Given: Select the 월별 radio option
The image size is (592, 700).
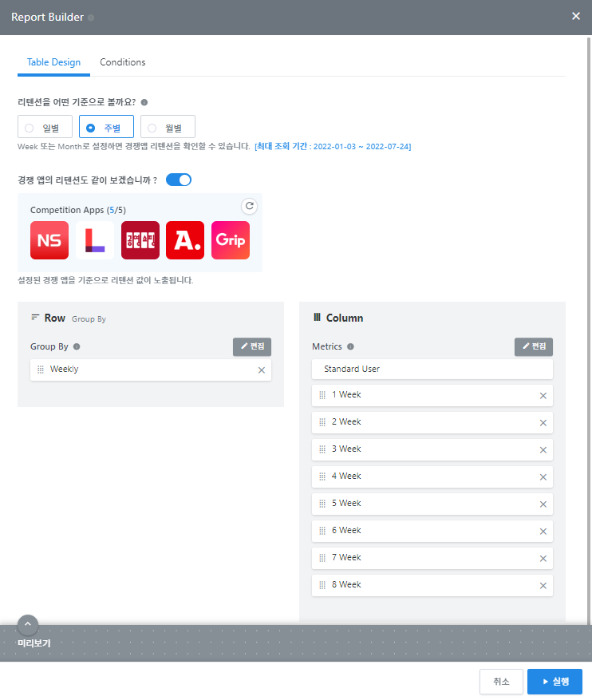Looking at the screenshot, I should pyautogui.click(x=168, y=127).
